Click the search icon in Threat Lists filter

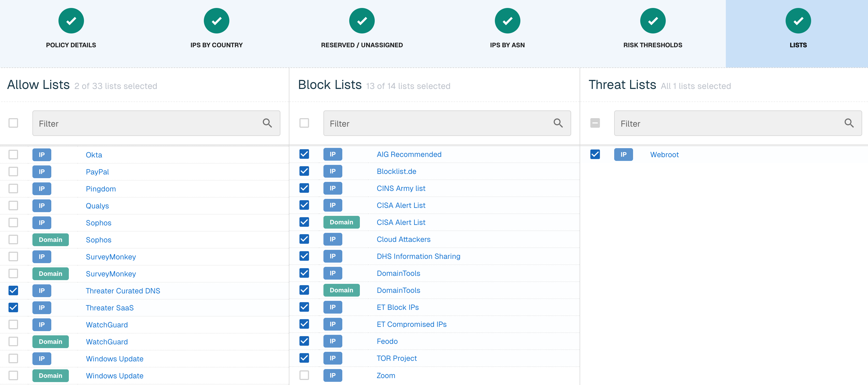pos(849,123)
